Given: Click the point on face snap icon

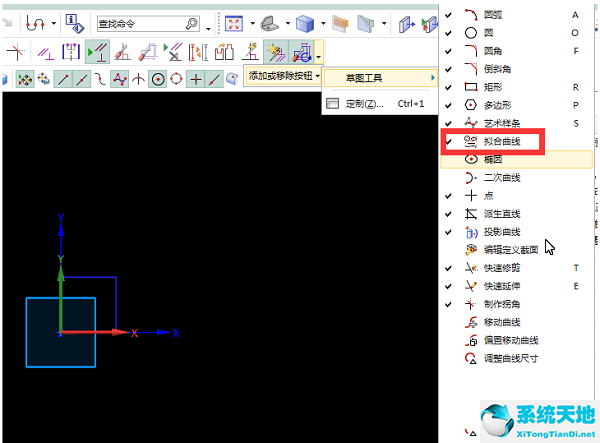Looking at the screenshot, I should pos(232,79).
